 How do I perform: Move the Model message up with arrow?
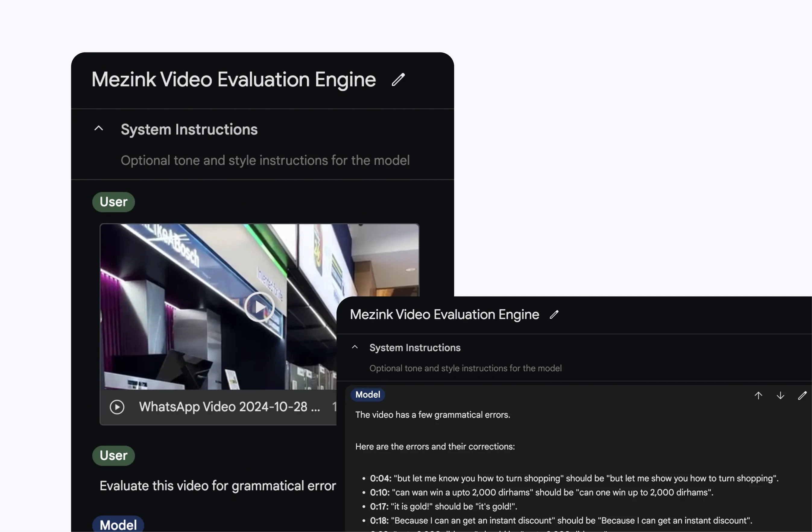pos(758,395)
